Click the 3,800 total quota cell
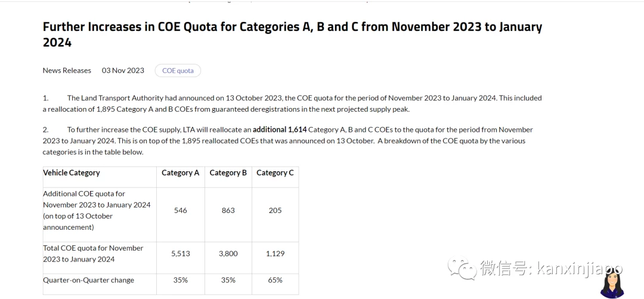The image size is (644, 299). 228,254
